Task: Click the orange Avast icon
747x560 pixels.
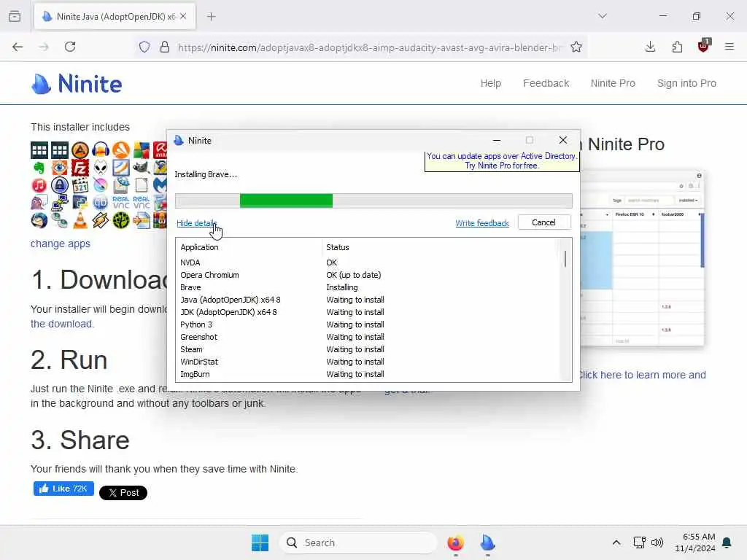Action: [121, 150]
